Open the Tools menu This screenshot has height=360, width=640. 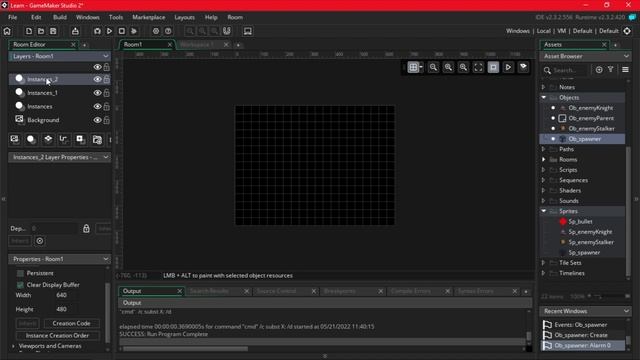pyautogui.click(x=116, y=17)
